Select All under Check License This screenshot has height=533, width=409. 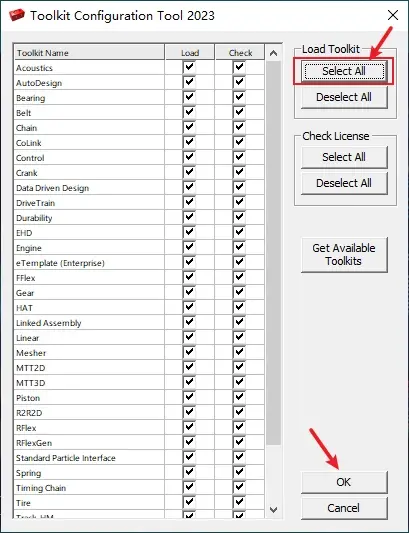[x=344, y=157]
